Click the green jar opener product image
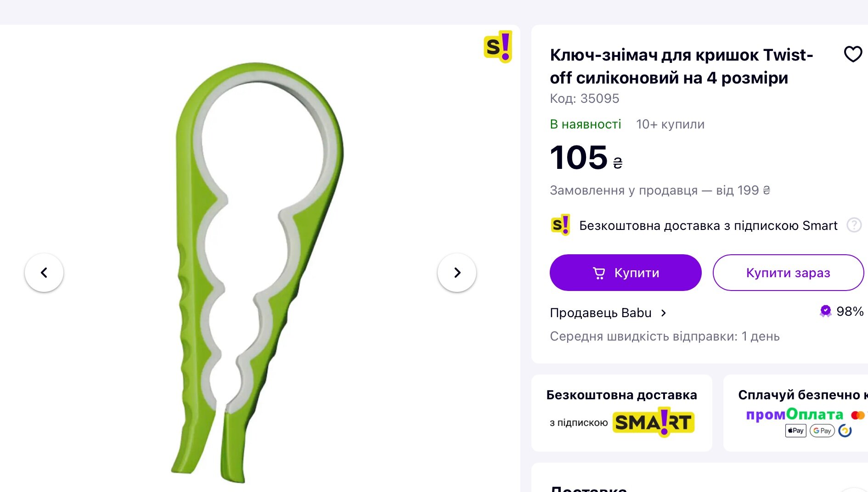Image resolution: width=868 pixels, height=492 pixels. click(257, 273)
